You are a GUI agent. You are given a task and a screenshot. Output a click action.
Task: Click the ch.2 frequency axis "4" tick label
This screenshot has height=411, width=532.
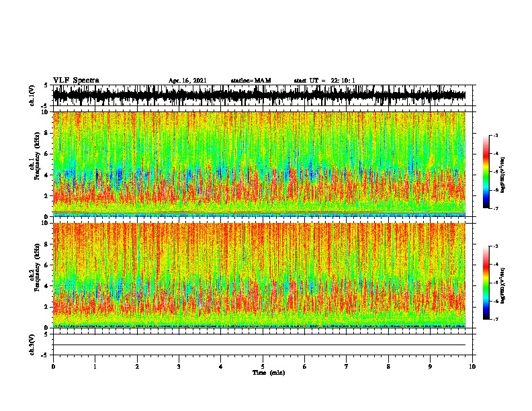click(x=47, y=286)
